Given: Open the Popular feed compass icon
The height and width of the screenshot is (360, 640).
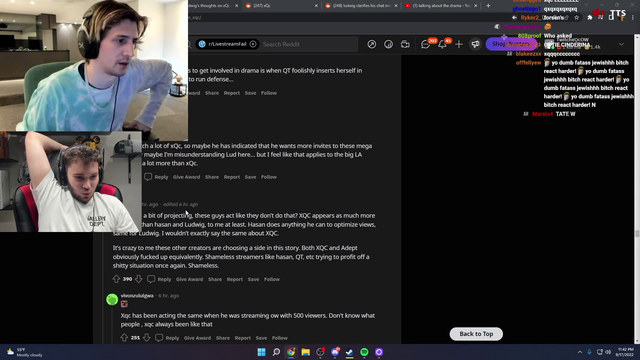Looking at the screenshot, I should tap(371, 44).
